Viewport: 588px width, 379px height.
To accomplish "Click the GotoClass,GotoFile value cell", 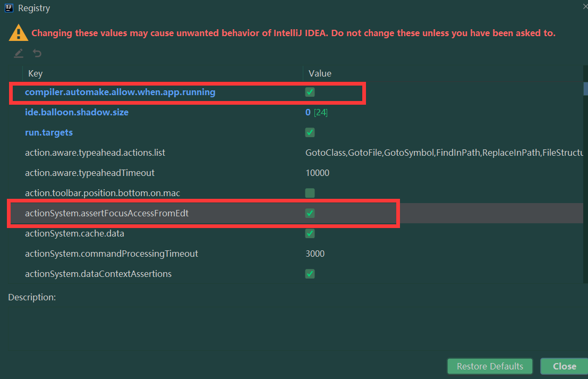I will coord(444,153).
